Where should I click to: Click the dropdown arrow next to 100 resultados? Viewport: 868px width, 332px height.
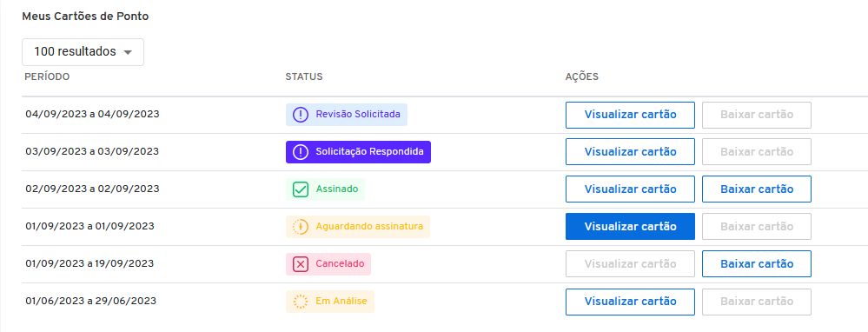(x=128, y=52)
